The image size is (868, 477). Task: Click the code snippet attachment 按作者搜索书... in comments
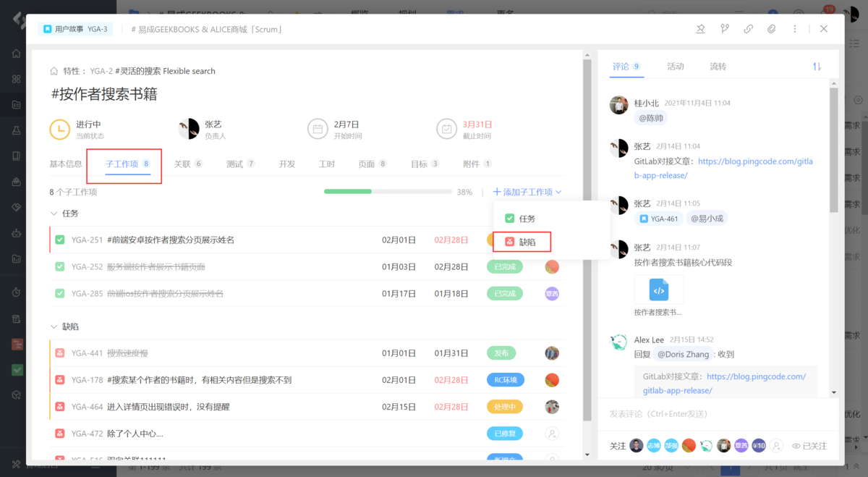pos(659,288)
